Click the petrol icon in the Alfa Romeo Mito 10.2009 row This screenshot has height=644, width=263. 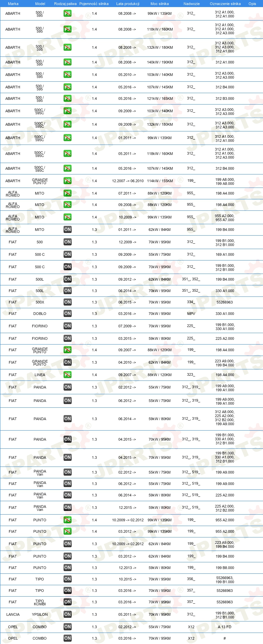pos(68,217)
